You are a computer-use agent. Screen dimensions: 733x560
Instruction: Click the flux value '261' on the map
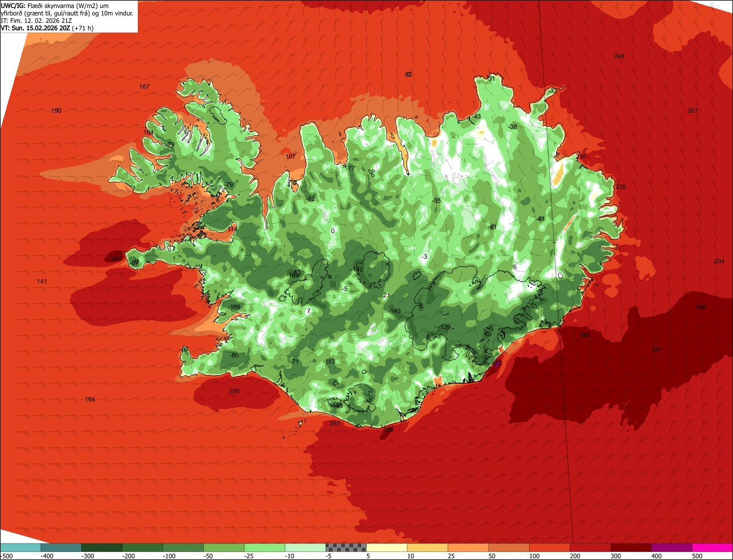[693, 111]
